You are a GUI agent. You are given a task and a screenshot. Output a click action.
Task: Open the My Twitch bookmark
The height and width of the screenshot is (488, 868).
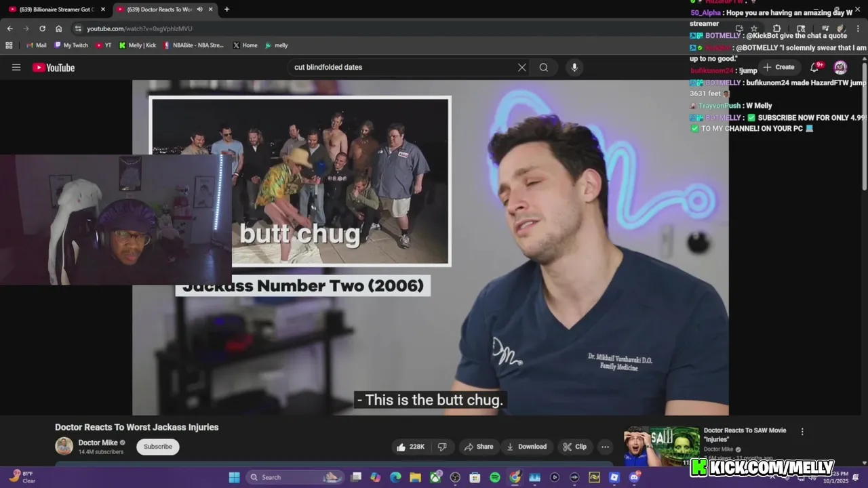pos(71,45)
